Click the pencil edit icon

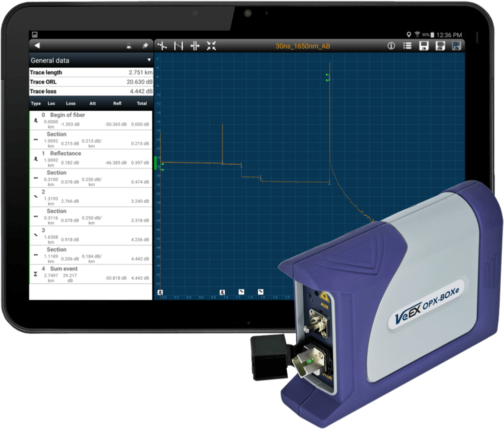(x=145, y=45)
